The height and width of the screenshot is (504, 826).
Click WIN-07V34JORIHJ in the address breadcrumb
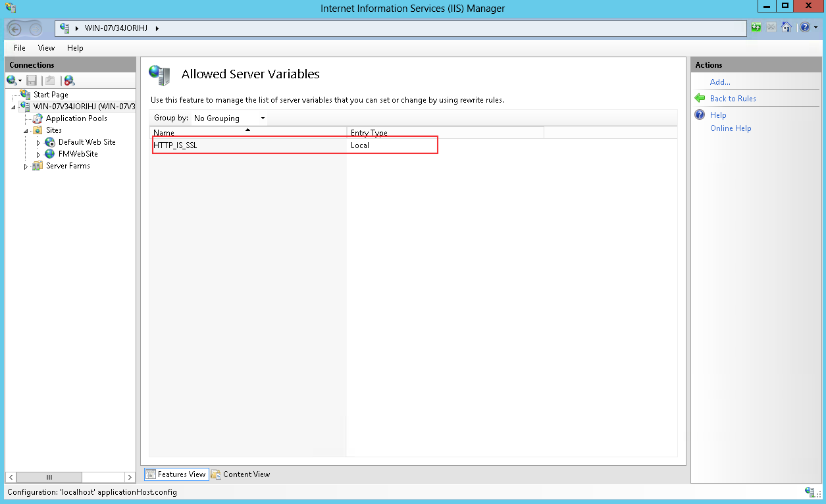117,28
